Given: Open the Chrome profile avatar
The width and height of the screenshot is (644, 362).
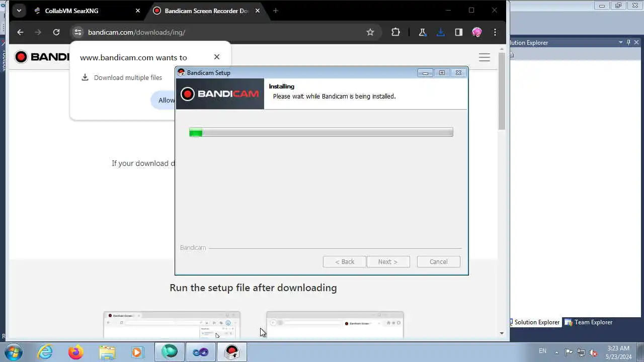Looking at the screenshot, I should (477, 32).
